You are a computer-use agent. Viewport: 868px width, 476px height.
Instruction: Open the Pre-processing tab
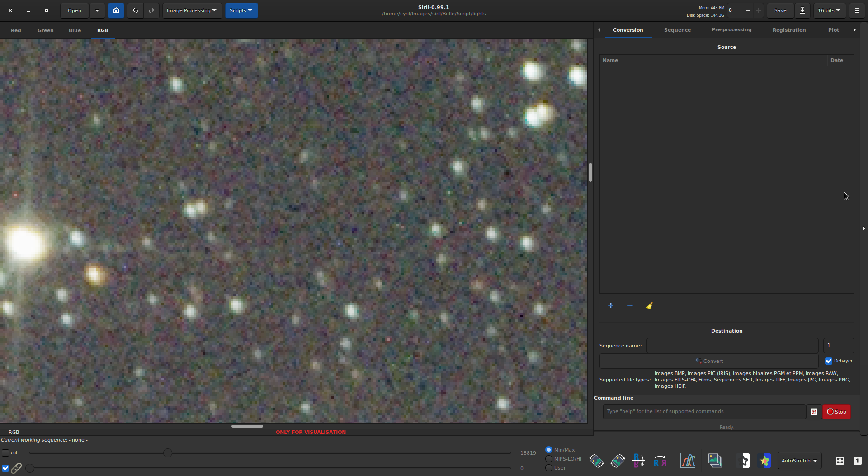pyautogui.click(x=731, y=30)
